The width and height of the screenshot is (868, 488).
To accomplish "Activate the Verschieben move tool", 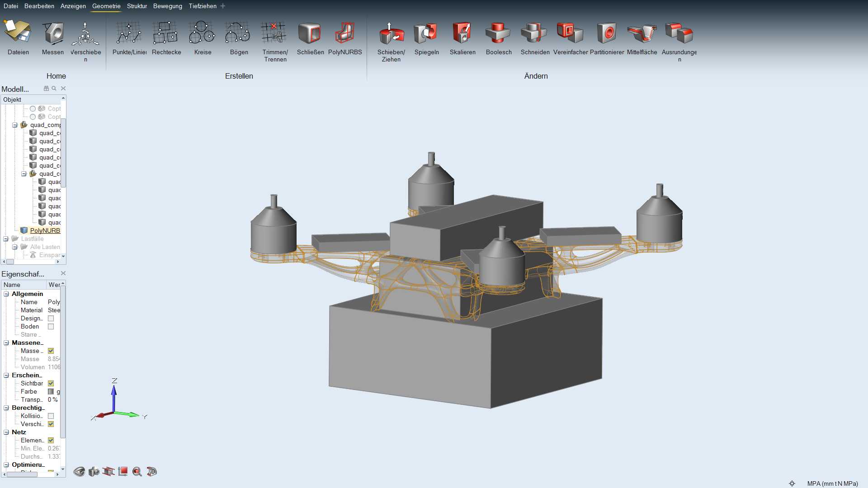I will [85, 33].
